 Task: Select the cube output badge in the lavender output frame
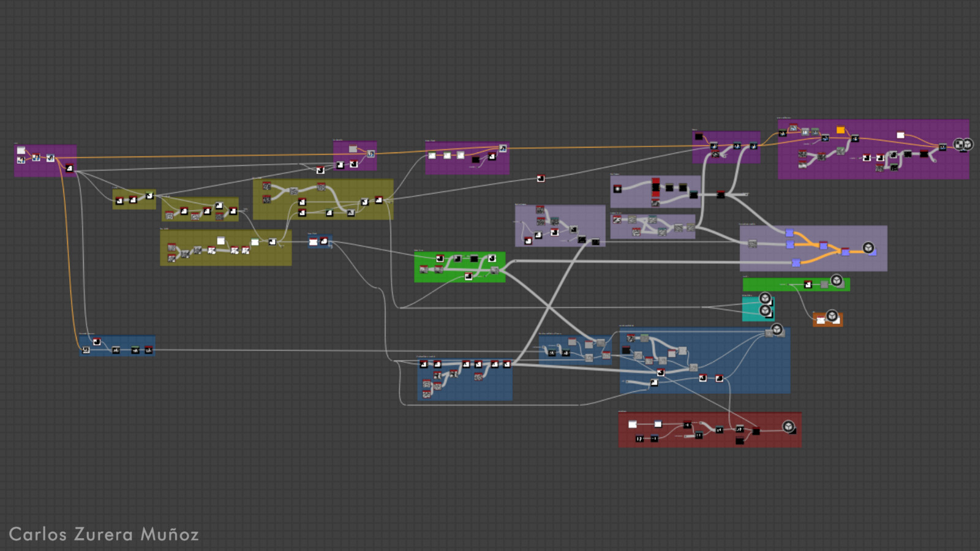pos(868,247)
